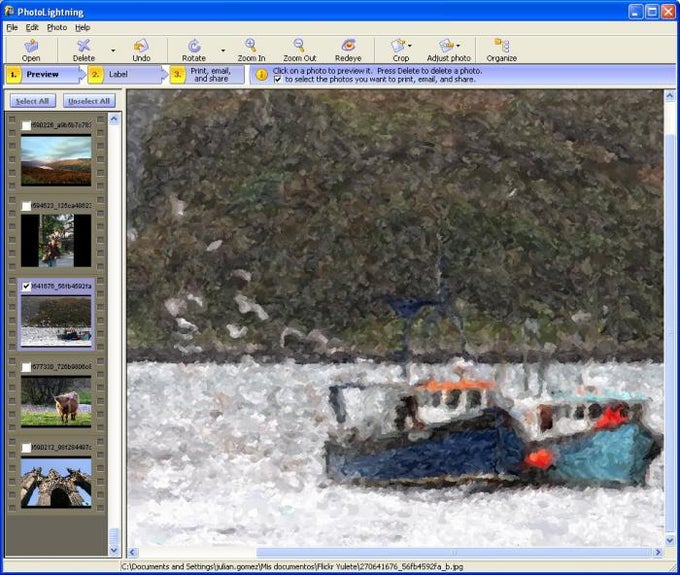Rotate the photo using the toolbar
680x575 pixels.
pyautogui.click(x=194, y=50)
